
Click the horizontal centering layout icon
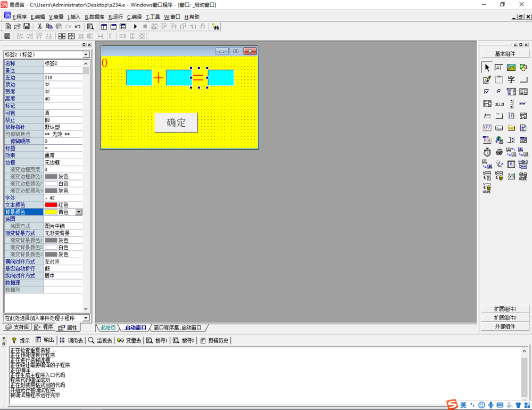(62, 36)
